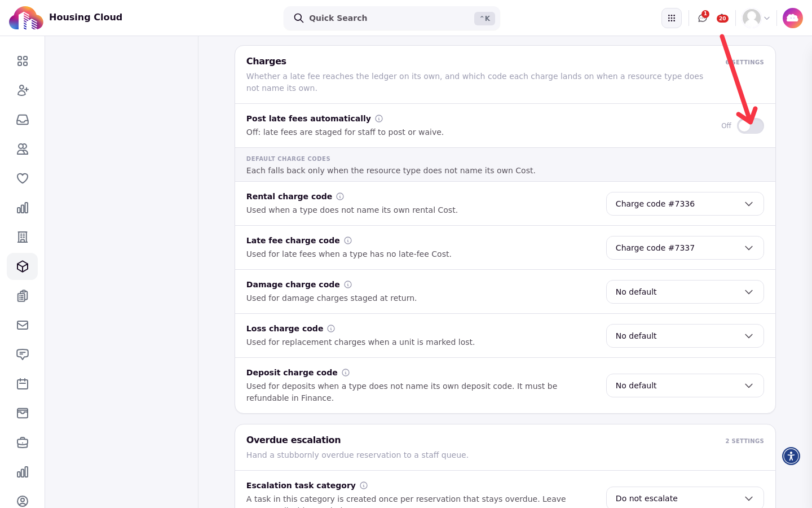Open the calendar sidebar icon
812x508 pixels.
(x=23, y=384)
